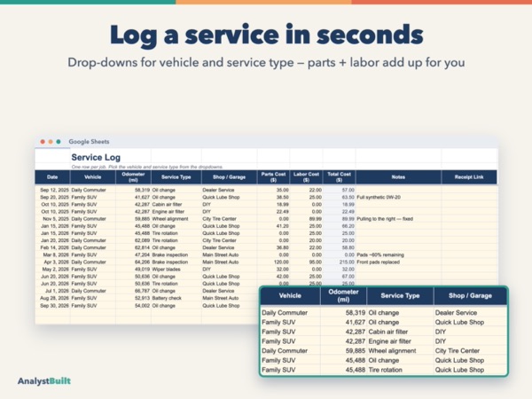This screenshot has width=532, height=399.
Task: Click the Labor Cost ($) column header
Action: coord(306,177)
